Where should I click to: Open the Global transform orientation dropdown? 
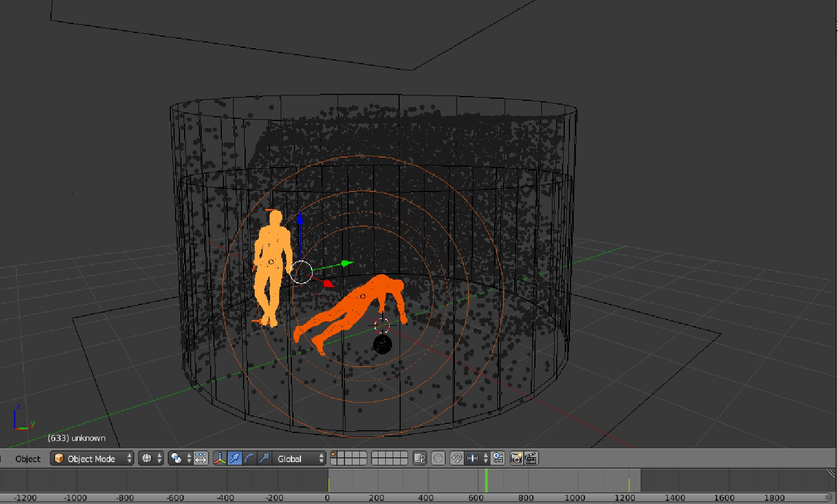[x=299, y=458]
